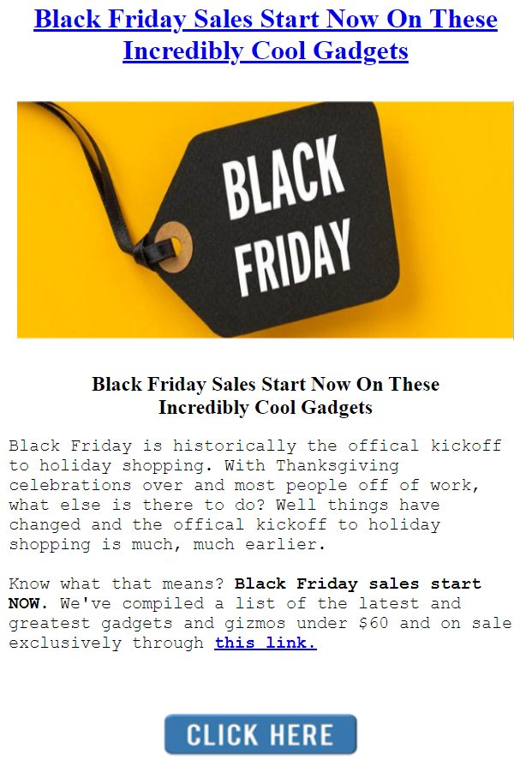532x766 pixels.
Task: Click the Black Friday banner image
Action: tap(266, 219)
